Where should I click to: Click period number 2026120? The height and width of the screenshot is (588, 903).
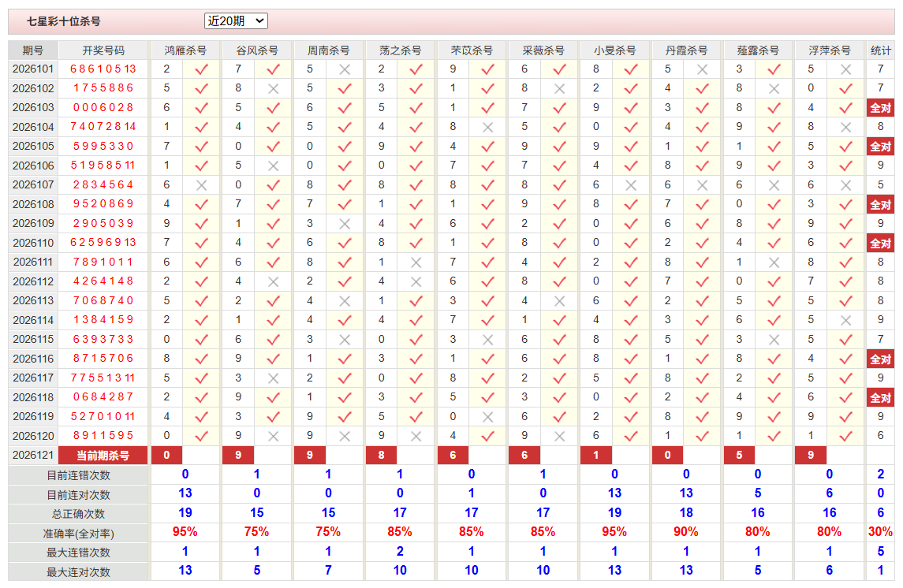click(33, 436)
